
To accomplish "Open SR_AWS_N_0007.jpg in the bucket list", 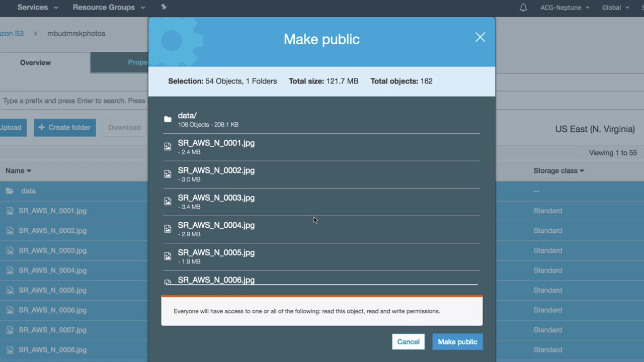I will [53, 330].
